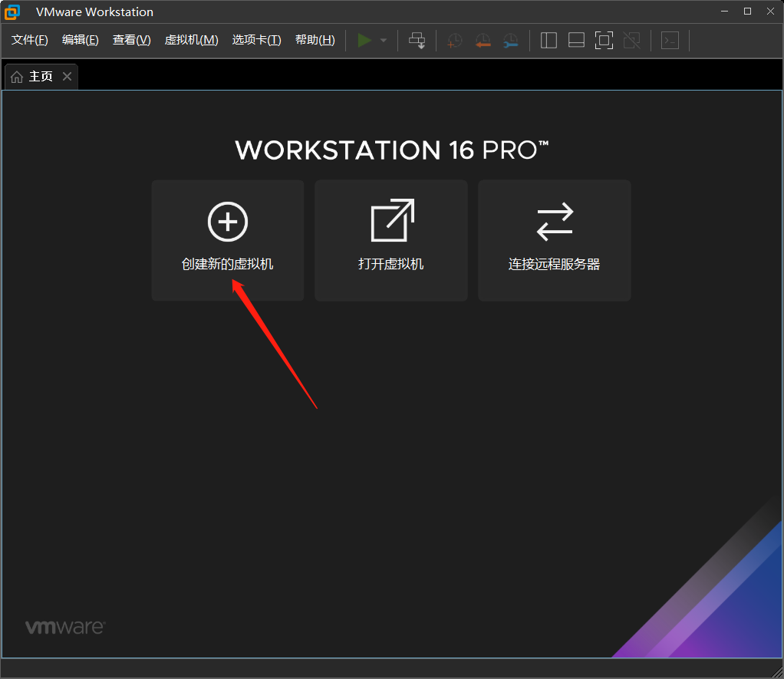Close the VMware Workstation window
Screen dimensions: 784x679
pos(770,11)
